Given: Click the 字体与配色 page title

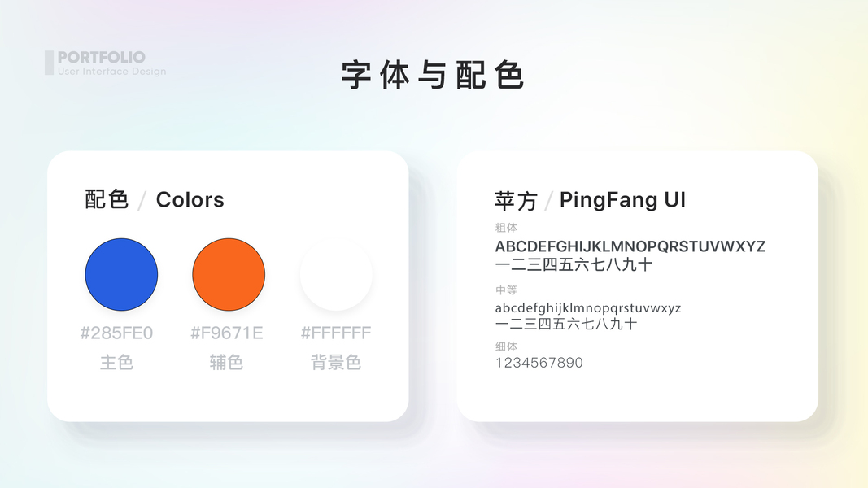Looking at the screenshot, I should click(432, 76).
